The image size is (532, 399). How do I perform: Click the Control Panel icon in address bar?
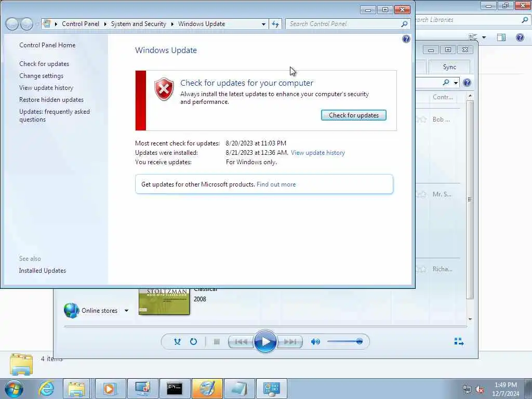click(x=47, y=24)
